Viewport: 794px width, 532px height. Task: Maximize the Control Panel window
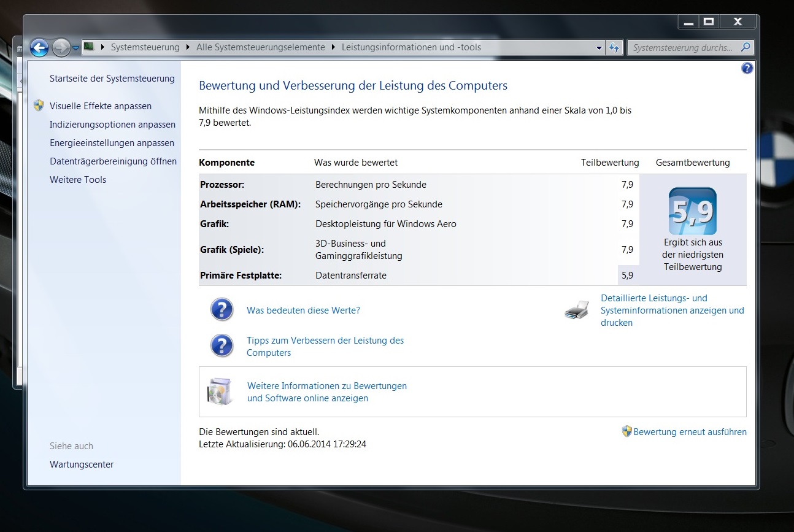click(708, 21)
